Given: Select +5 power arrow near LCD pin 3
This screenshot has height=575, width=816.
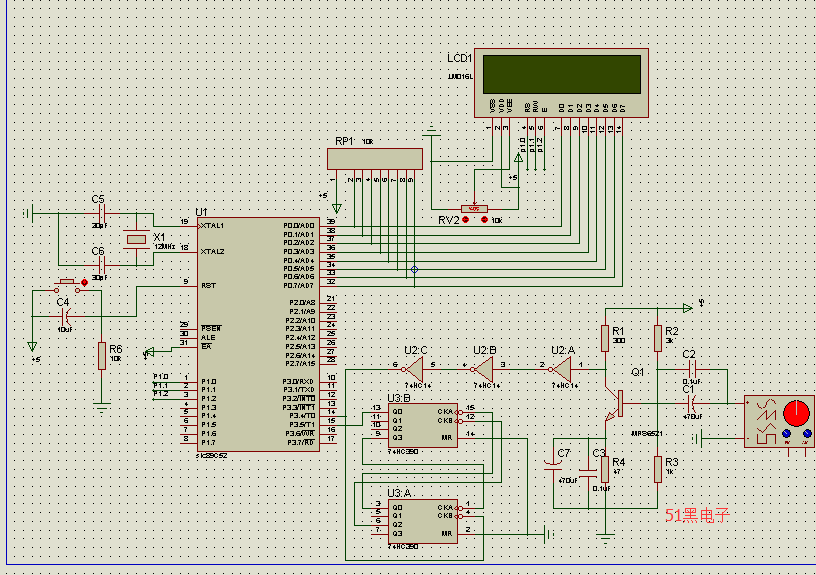Looking at the screenshot, I should [x=518, y=157].
